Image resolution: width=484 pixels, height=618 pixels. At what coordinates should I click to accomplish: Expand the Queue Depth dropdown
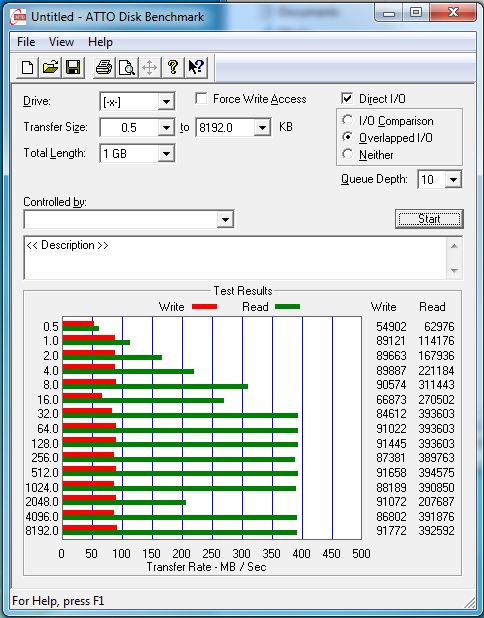click(453, 180)
